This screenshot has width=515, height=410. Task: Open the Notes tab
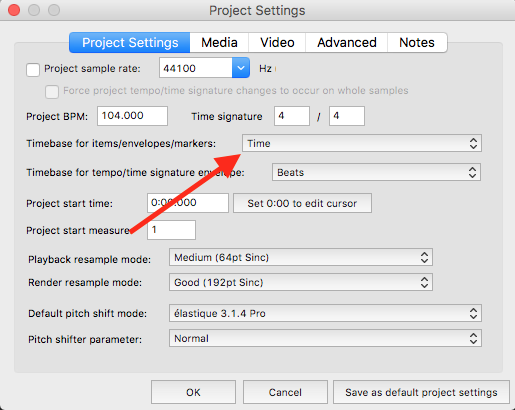pos(417,42)
